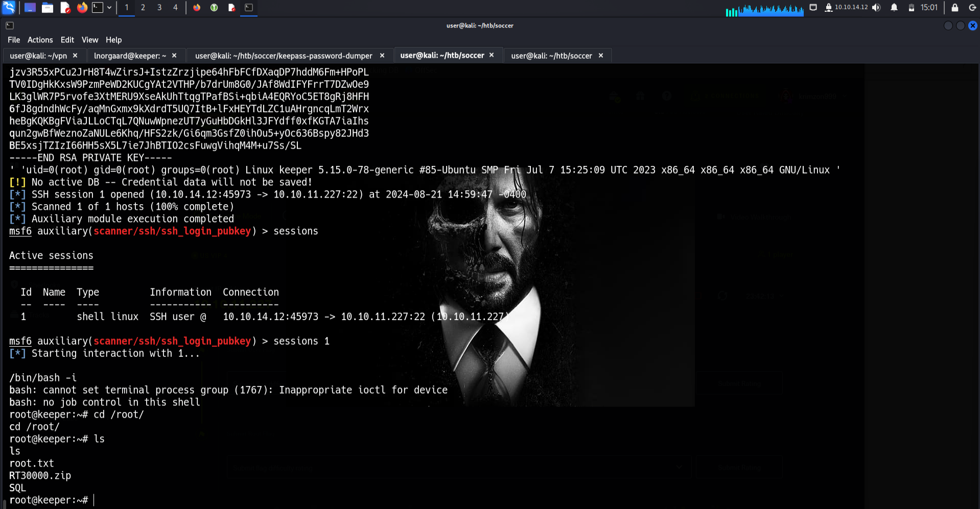Click the root.txt file name

click(x=32, y=464)
